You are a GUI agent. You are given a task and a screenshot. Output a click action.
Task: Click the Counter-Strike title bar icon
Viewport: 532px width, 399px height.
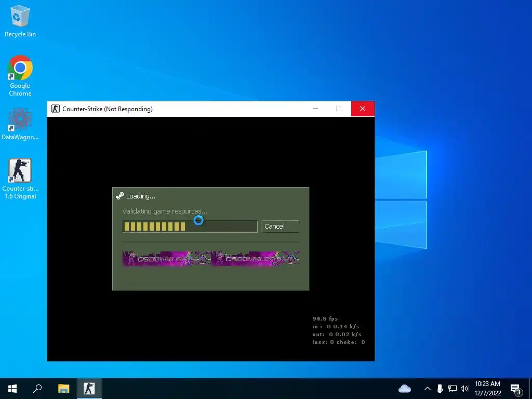[x=55, y=109]
